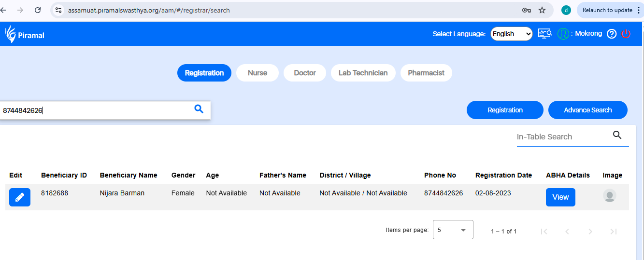
Task: Click the red power logout icon
Action: pyautogui.click(x=626, y=34)
